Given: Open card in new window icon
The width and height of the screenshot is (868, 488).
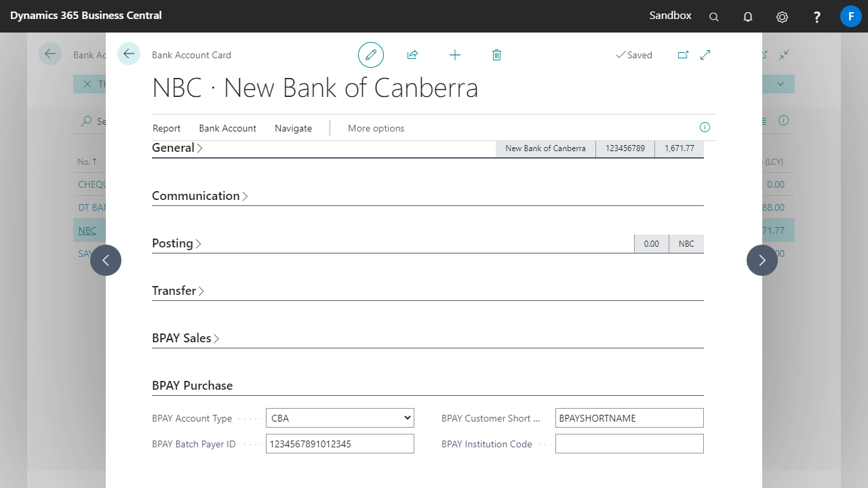Looking at the screenshot, I should [683, 55].
